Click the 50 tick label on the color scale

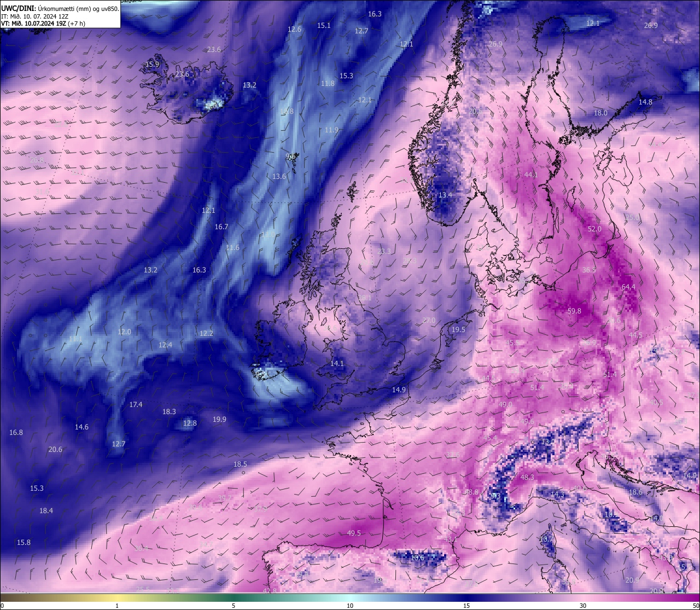click(x=696, y=605)
